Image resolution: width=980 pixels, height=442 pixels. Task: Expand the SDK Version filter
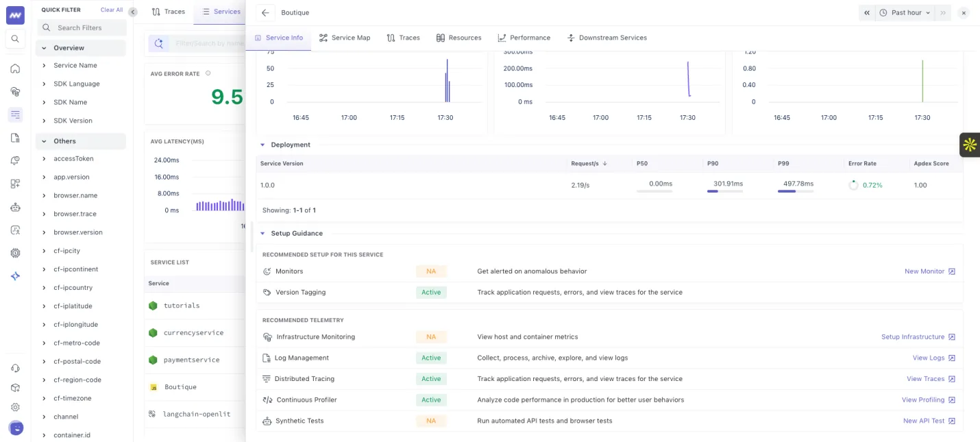pyautogui.click(x=44, y=121)
